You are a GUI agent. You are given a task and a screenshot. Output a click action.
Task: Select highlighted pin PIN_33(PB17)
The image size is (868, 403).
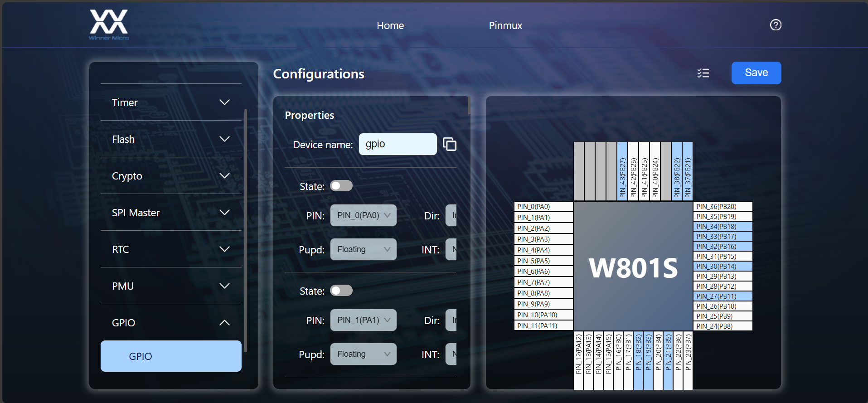[723, 237]
